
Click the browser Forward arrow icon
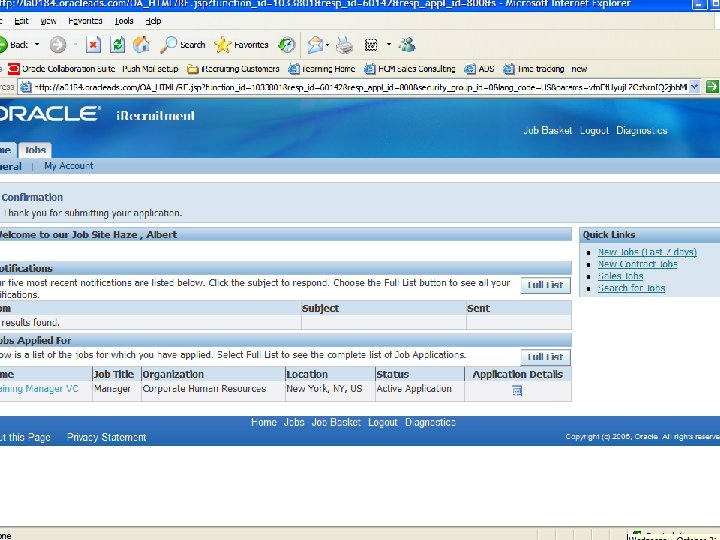click(x=58, y=45)
